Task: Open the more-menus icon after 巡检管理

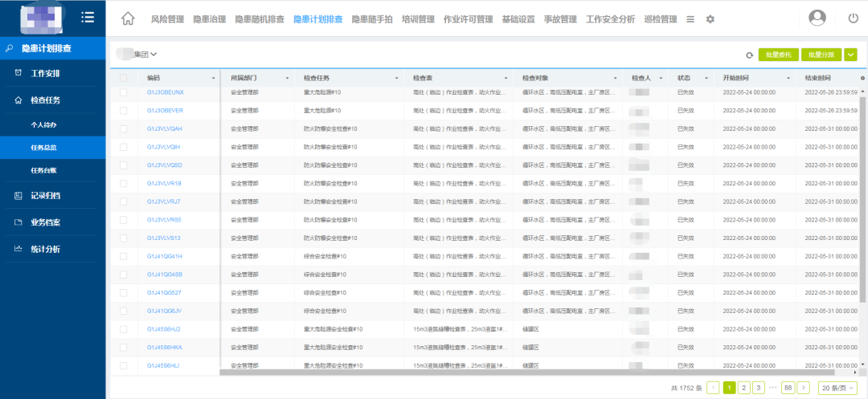Action: click(690, 19)
